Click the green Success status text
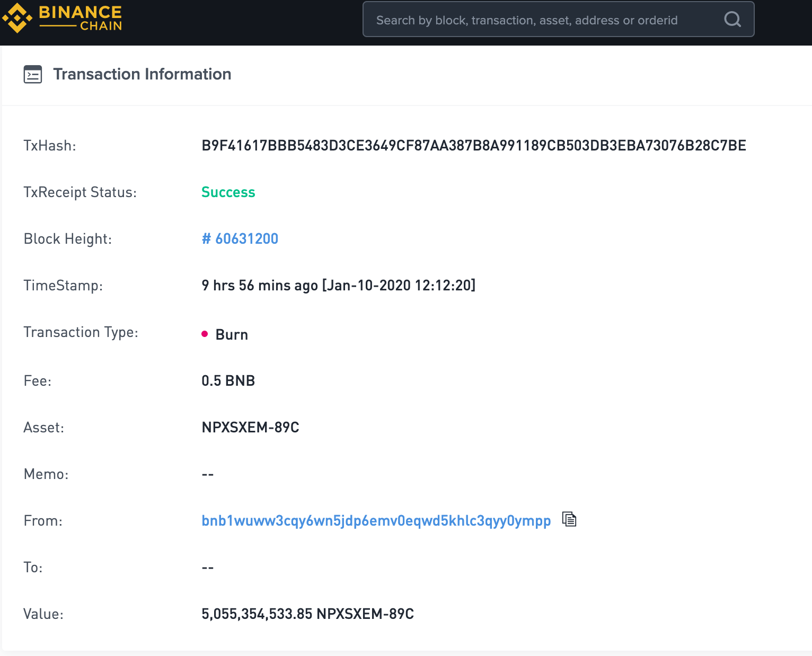Image resolution: width=812 pixels, height=656 pixels. tap(228, 192)
